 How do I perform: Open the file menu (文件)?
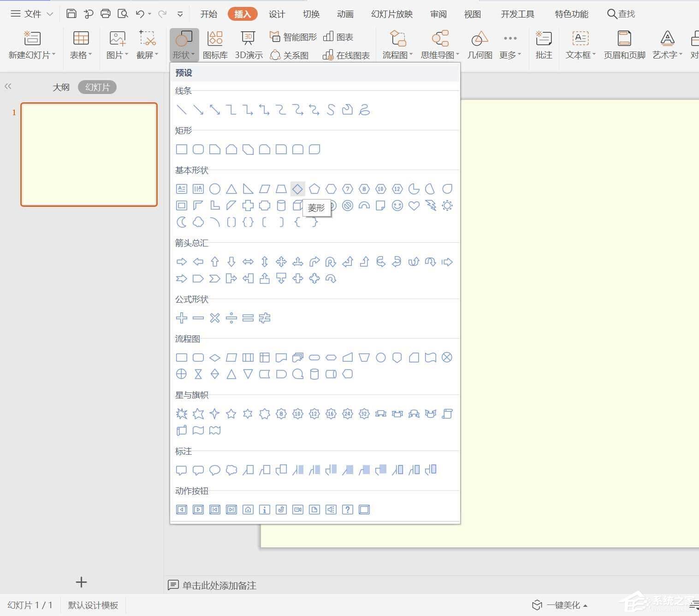click(x=31, y=14)
